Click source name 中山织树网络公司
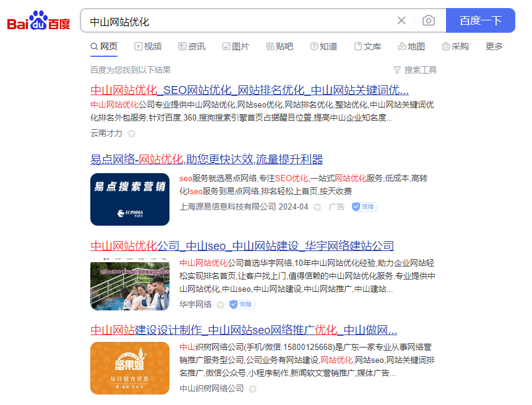The height and width of the screenshot is (405, 532). pyautogui.click(x=212, y=388)
